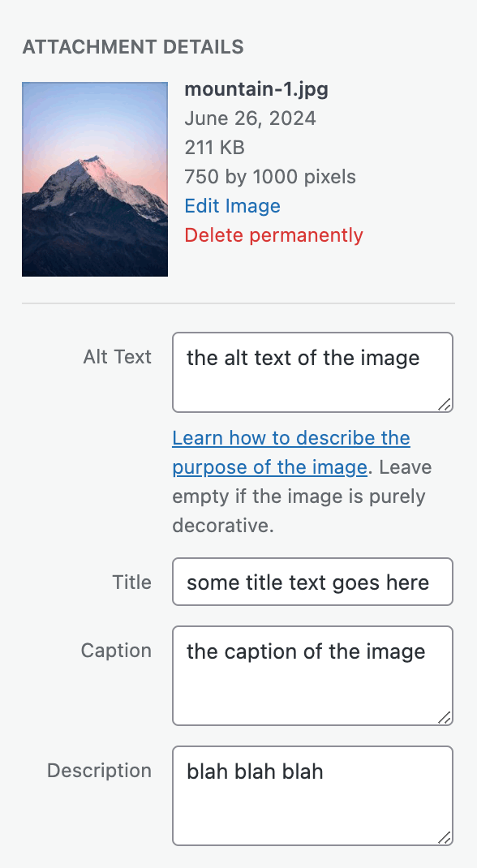Click the Edit Image link

click(x=233, y=205)
